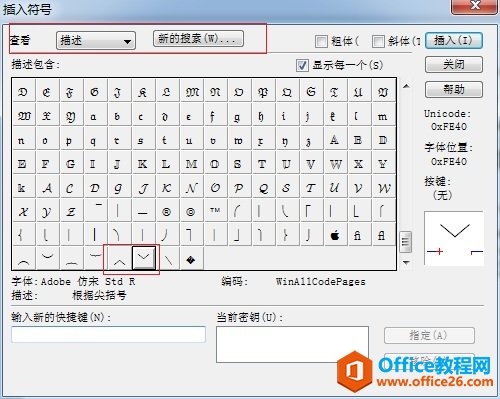500x399 pixels.
Task: Toggle the 粗体 bold checkbox
Action: pos(321,41)
